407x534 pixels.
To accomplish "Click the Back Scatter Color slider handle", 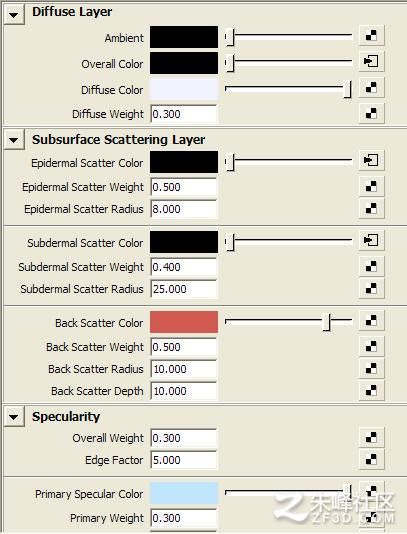I will click(327, 322).
